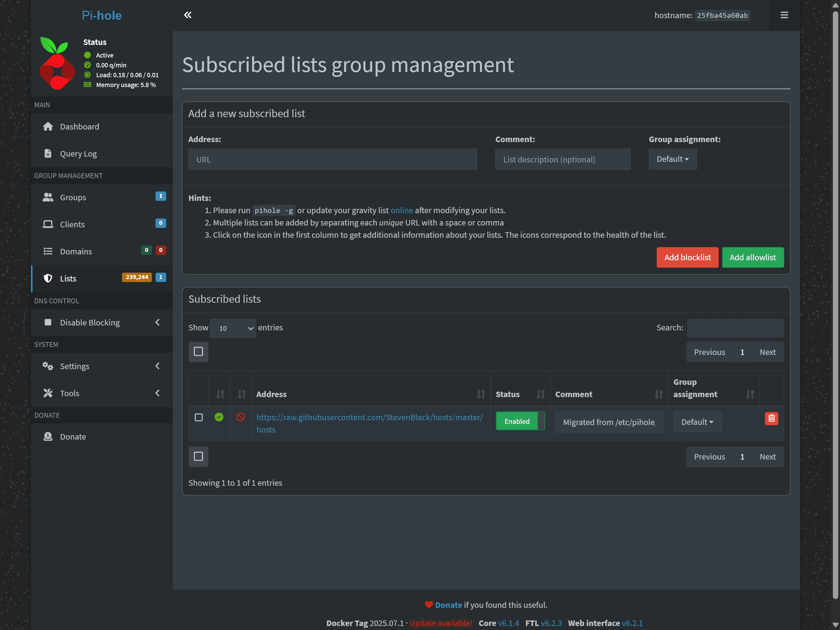Open the Show entries count dropdown
This screenshot has height=630, width=840.
(233, 328)
